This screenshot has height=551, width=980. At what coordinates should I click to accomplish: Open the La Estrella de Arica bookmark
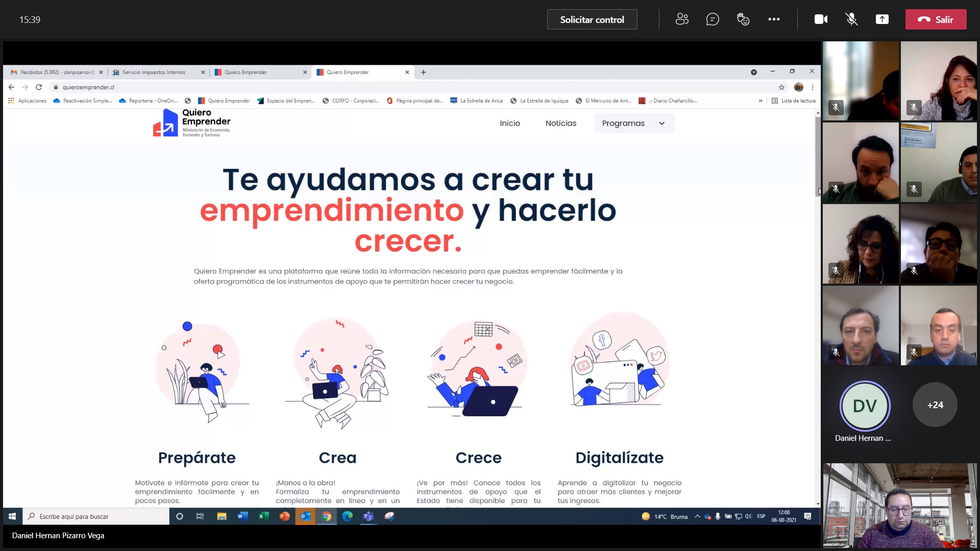(x=476, y=101)
